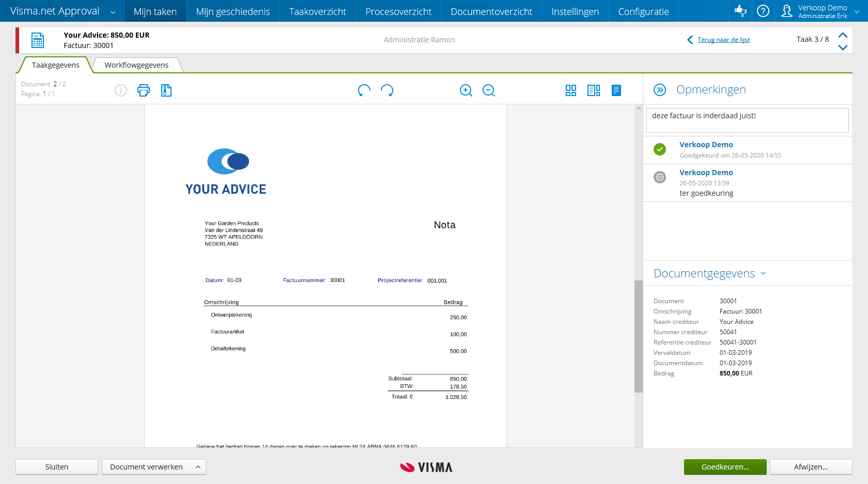Image resolution: width=868 pixels, height=484 pixels.
Task: Click the document info icon
Action: (121, 91)
